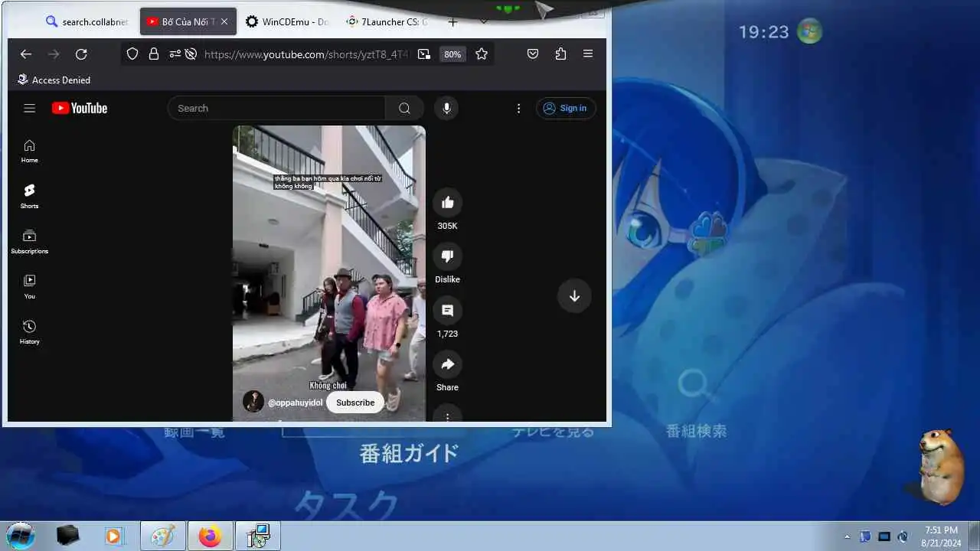Open the @oppahuyidol channel avatar

pos(253,402)
